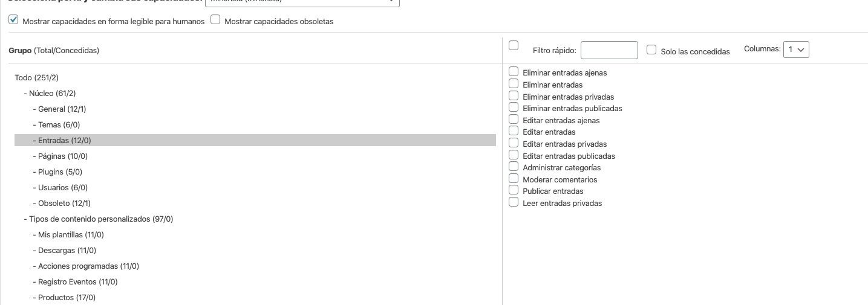The height and width of the screenshot is (305, 868).
Task: Tick the select-all checkbox beside Filtro rápido
Action: tap(514, 46)
